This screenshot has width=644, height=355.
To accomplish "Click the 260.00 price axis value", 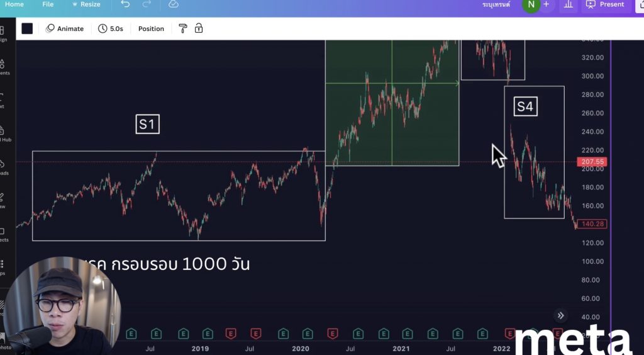I will 592,113.
